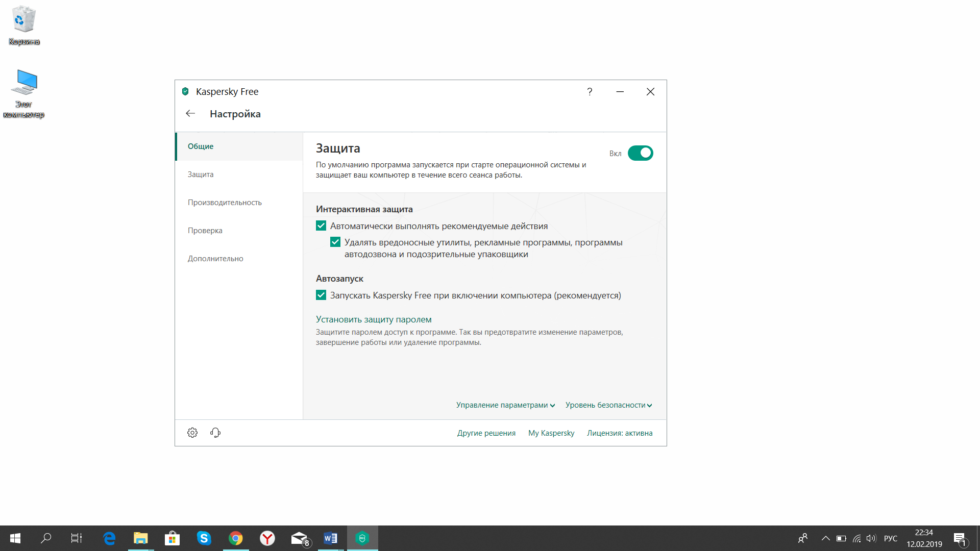The height and width of the screenshot is (551, 980).
Task: Open the Другие решения link
Action: click(486, 433)
